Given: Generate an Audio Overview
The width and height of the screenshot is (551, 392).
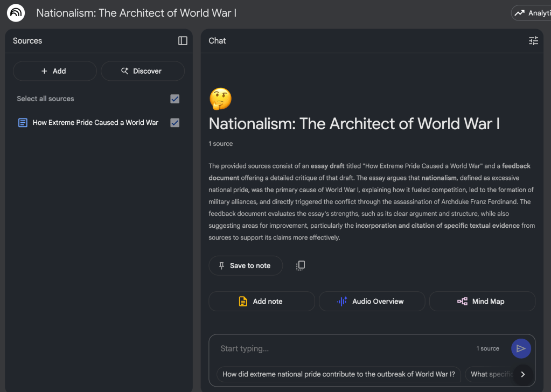Looking at the screenshot, I should [372, 302].
